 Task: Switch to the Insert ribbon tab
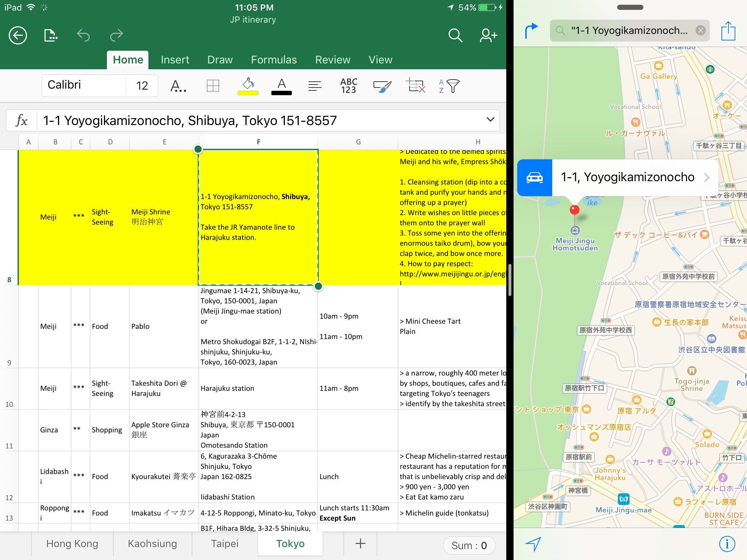click(x=175, y=59)
